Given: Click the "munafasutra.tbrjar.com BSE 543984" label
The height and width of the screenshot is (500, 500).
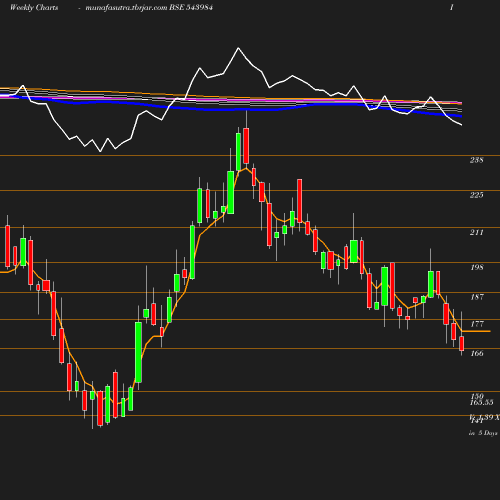Looking at the screenshot, I should pos(149,8).
